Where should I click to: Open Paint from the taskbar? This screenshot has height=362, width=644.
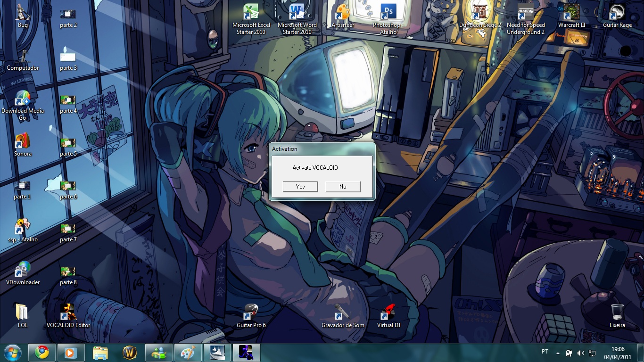(188, 353)
